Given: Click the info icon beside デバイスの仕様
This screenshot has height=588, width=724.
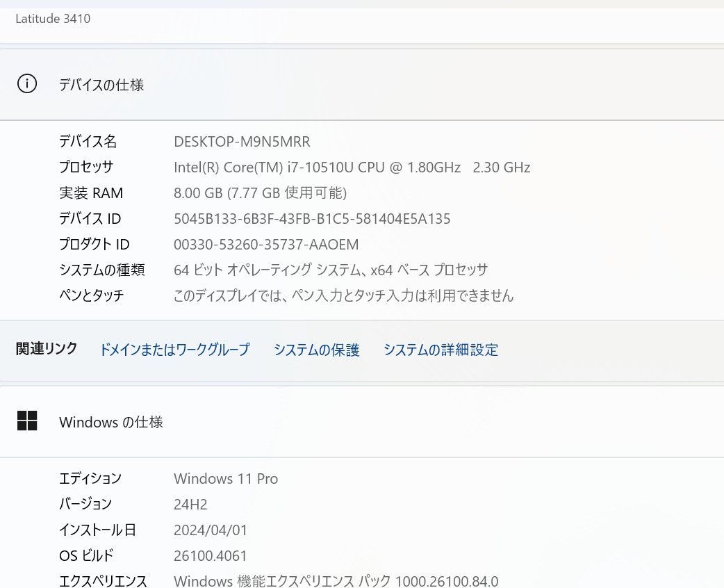Looking at the screenshot, I should 27,84.
